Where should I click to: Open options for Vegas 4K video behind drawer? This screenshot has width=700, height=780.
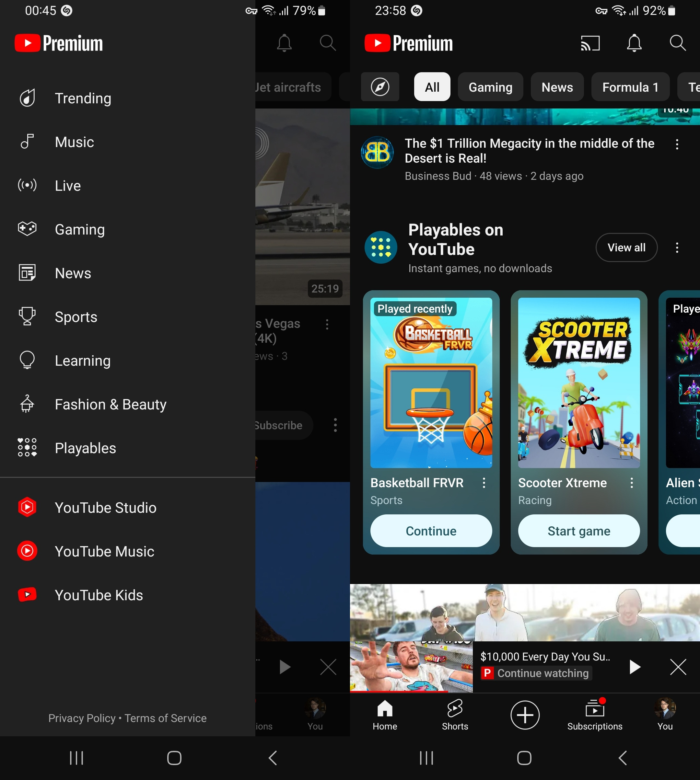(x=327, y=325)
